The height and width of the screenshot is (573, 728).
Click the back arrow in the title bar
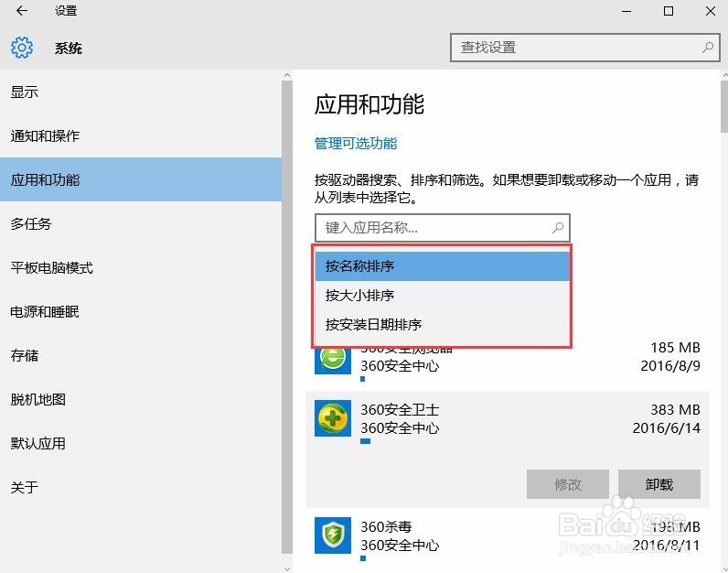click(21, 11)
